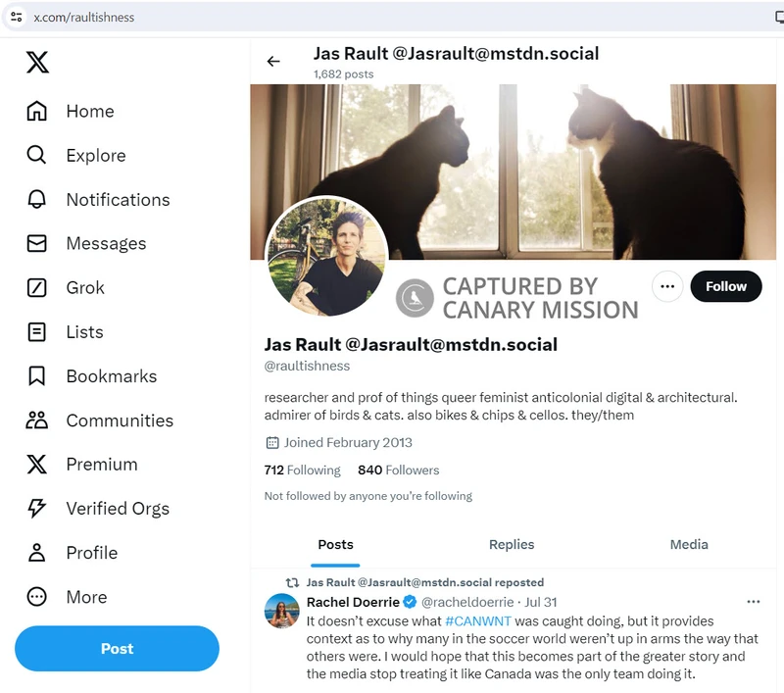Open Messages envelope icon
784x693 pixels.
coord(36,243)
